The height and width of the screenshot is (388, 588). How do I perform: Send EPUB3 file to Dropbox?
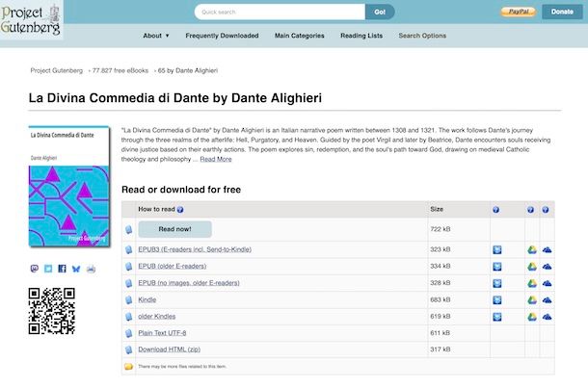[x=497, y=249]
